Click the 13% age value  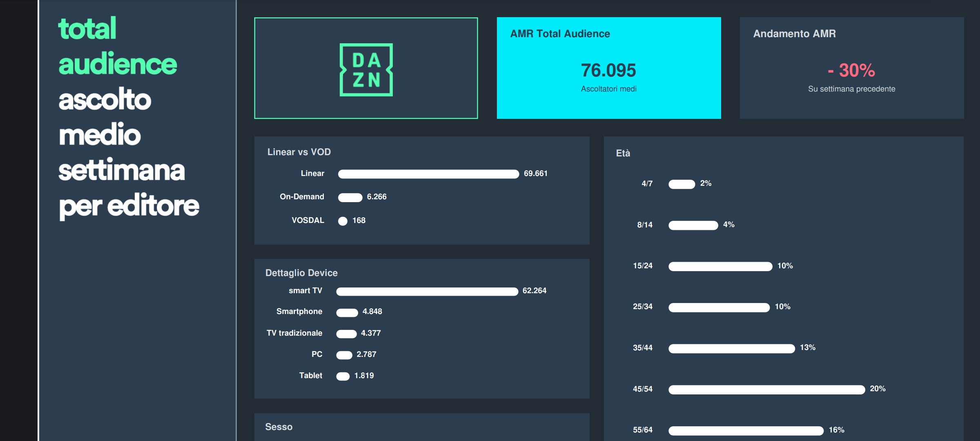[x=807, y=347]
